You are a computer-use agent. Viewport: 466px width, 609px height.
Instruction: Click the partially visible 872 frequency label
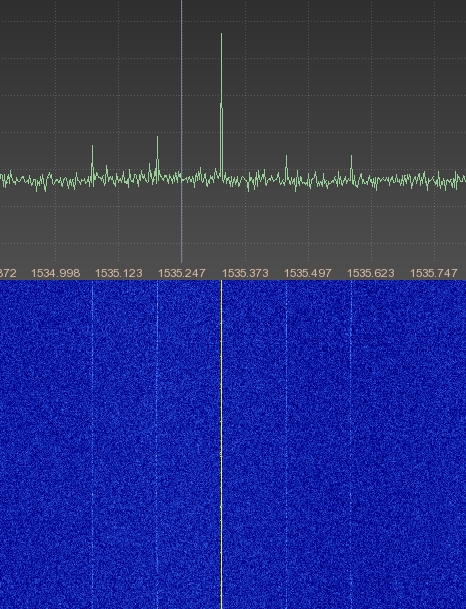8,273
